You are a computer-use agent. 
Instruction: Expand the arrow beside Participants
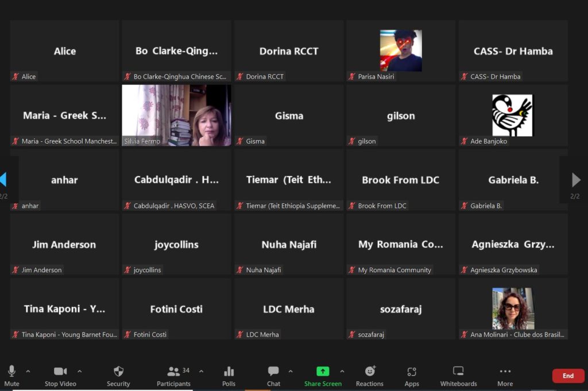pyautogui.click(x=201, y=371)
